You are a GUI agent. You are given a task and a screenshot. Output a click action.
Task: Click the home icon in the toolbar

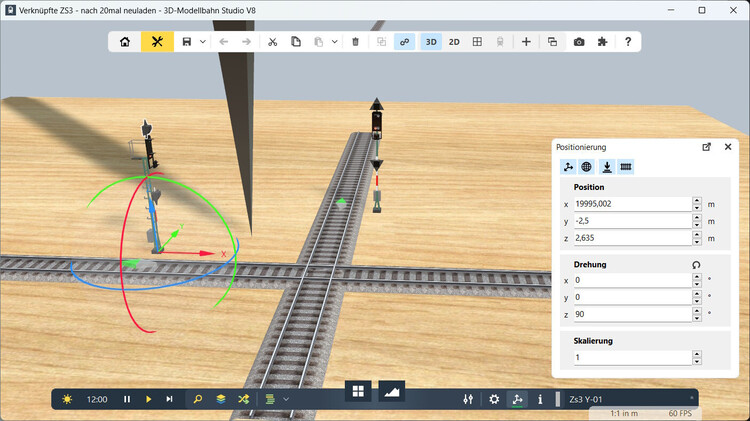click(x=124, y=42)
